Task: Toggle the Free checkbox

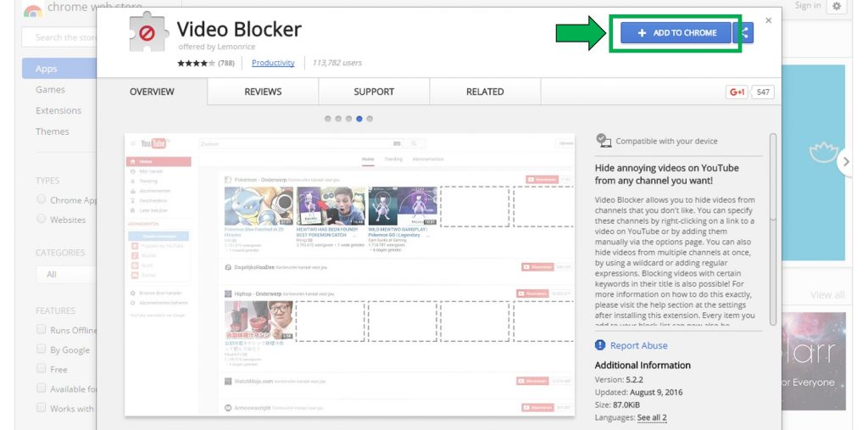Action: (41, 368)
